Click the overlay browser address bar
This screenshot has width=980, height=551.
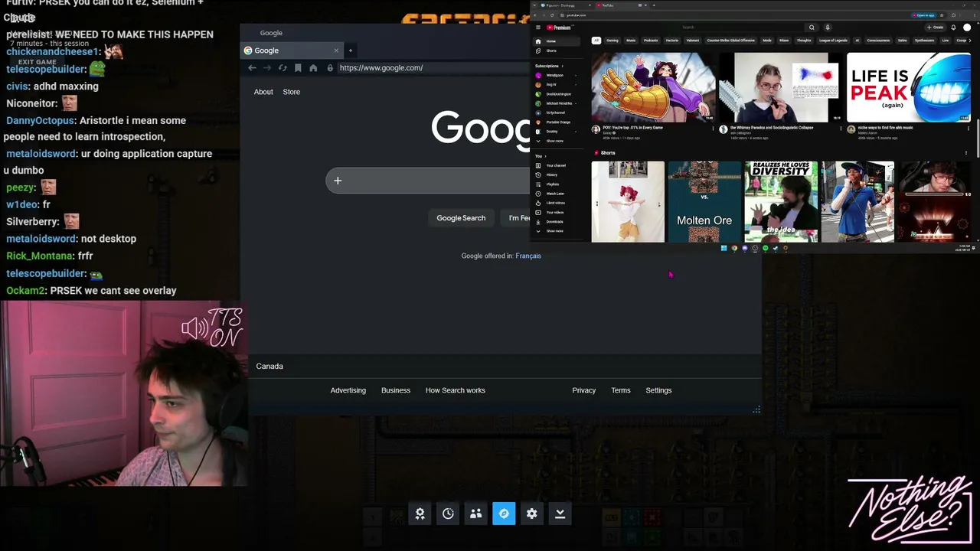pyautogui.click(x=433, y=68)
